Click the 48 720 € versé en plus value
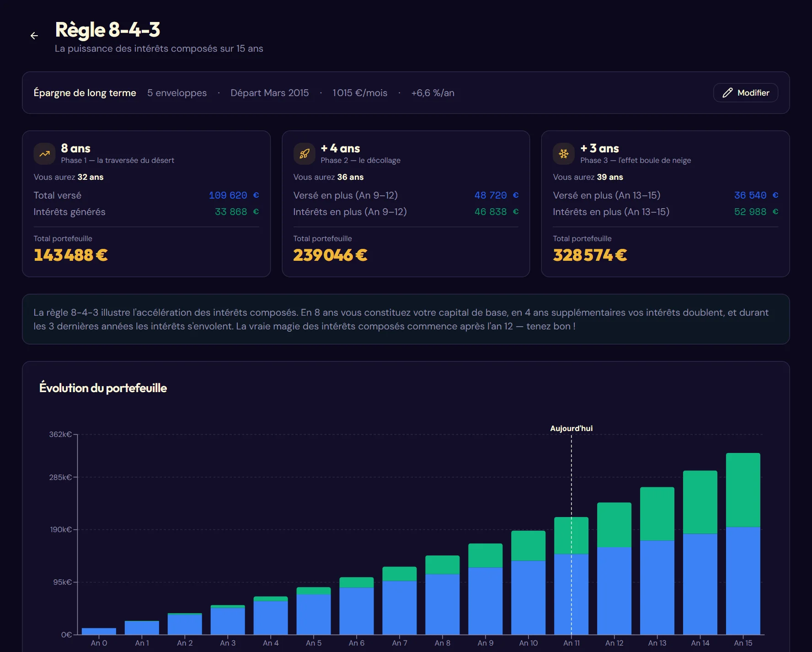 click(x=496, y=195)
